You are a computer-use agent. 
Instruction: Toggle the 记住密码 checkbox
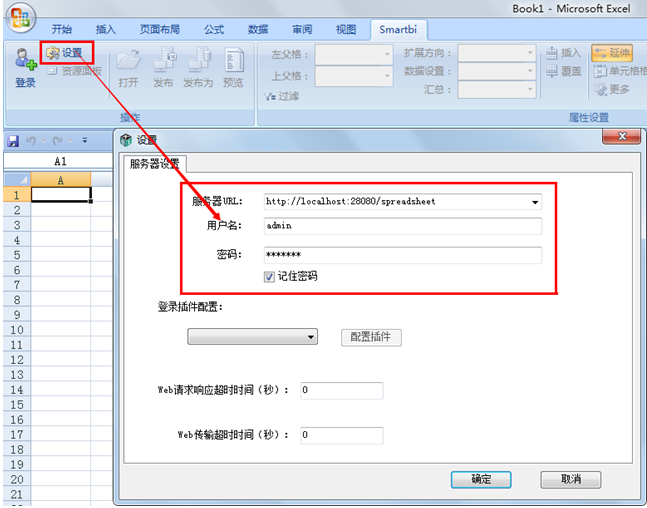click(270, 276)
